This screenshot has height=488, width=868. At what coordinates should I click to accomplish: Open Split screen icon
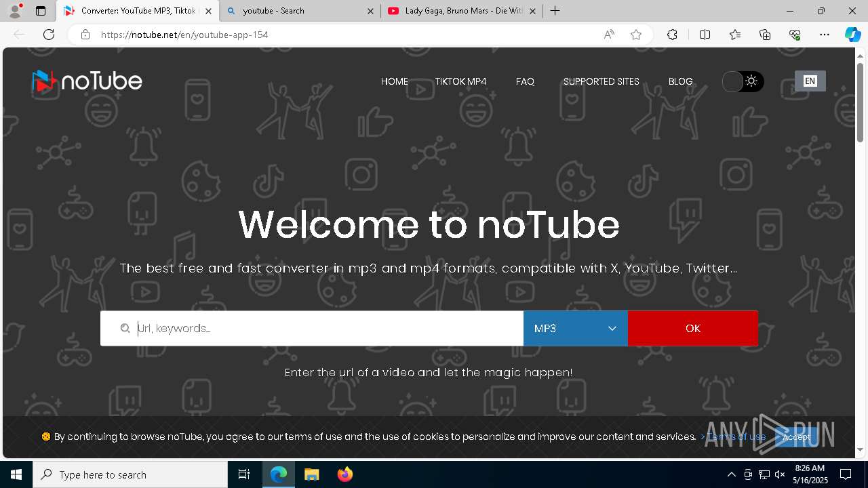(705, 35)
